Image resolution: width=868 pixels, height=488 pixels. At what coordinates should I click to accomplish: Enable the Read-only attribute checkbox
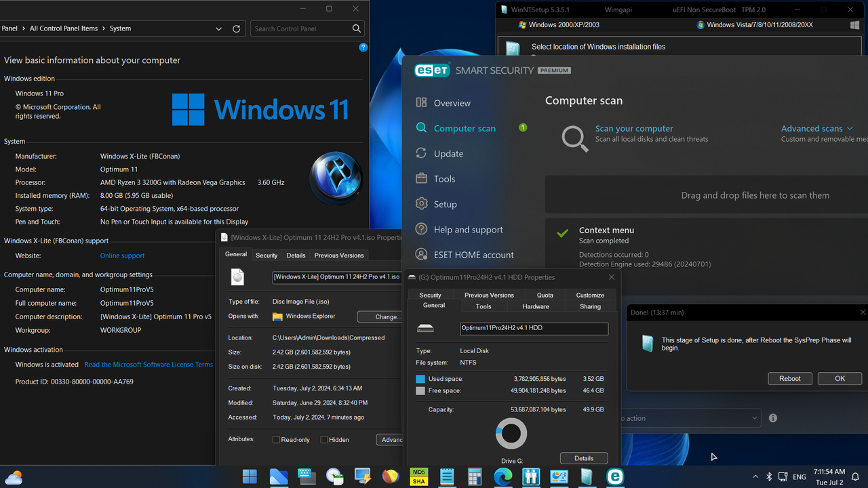(277, 439)
